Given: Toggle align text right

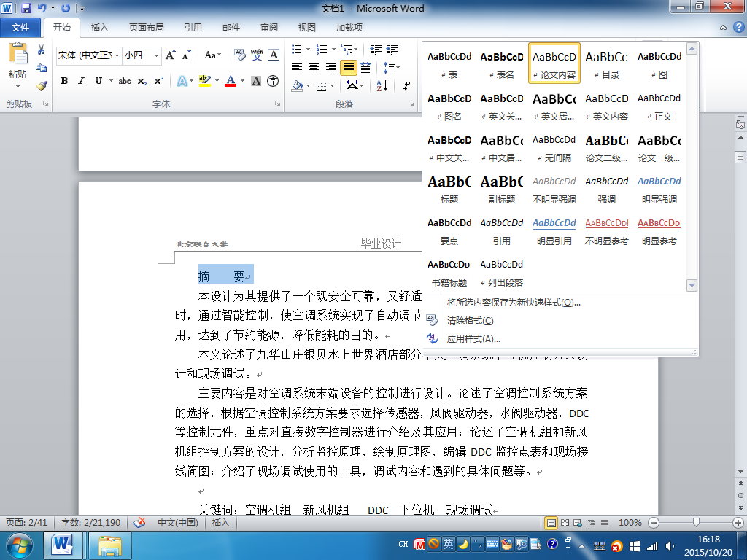Looking at the screenshot, I should click(x=330, y=68).
